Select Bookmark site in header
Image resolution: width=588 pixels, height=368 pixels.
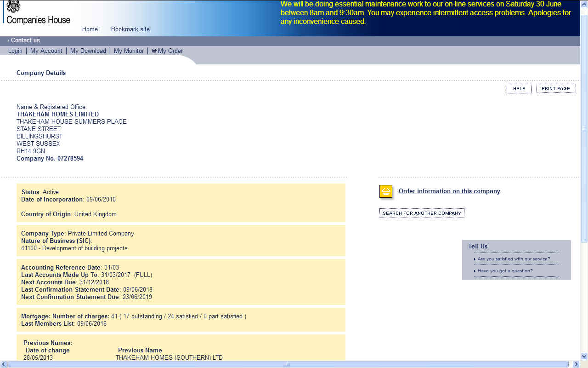click(x=130, y=29)
